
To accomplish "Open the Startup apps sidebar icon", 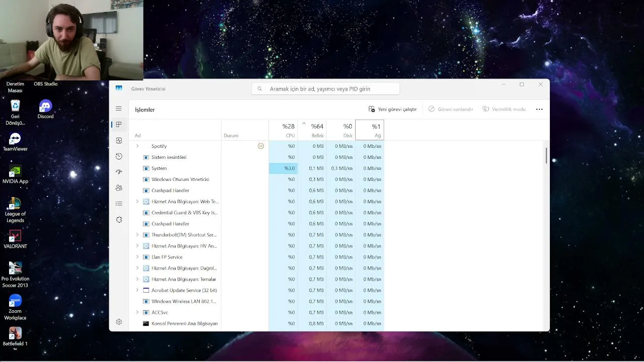I will coord(119,172).
